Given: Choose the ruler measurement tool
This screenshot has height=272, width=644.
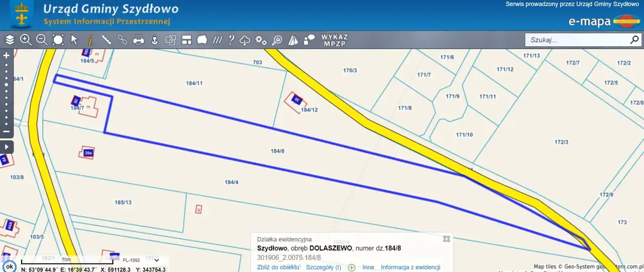Looking at the screenshot, I should [107, 40].
